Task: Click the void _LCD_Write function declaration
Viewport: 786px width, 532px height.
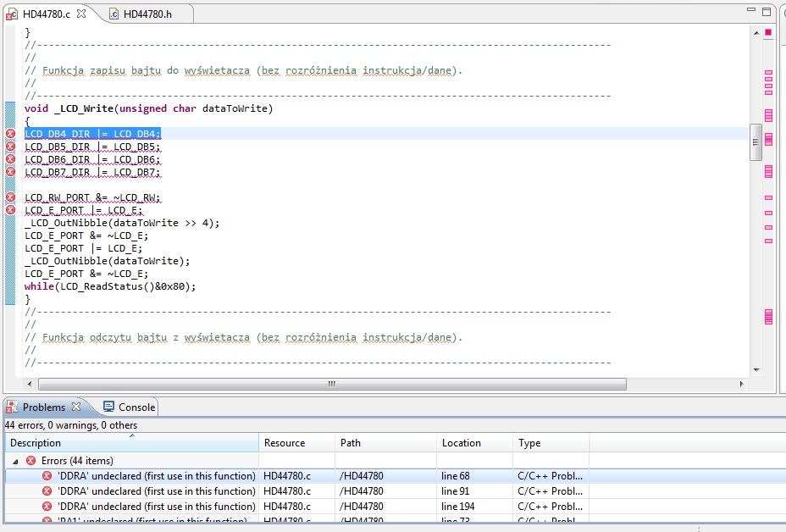Action: (148, 108)
